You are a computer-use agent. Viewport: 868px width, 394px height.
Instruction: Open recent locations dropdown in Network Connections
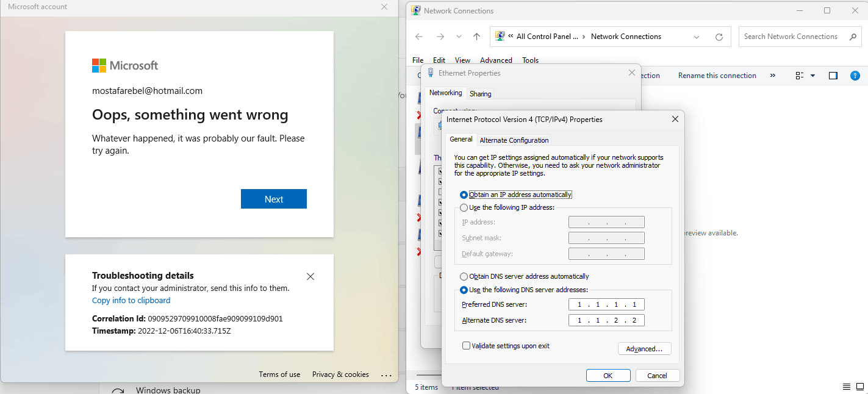(x=459, y=37)
